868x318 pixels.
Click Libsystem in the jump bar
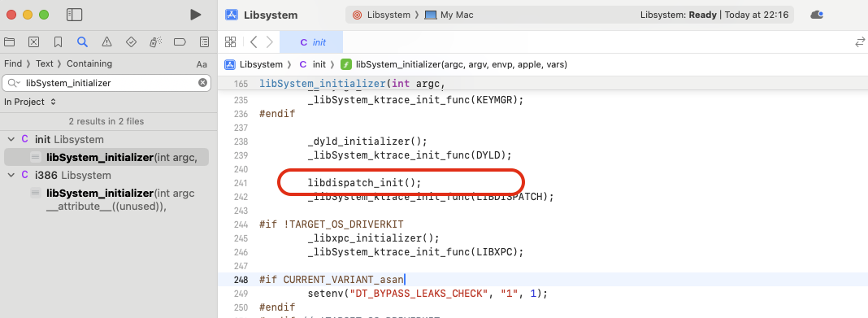(254, 65)
